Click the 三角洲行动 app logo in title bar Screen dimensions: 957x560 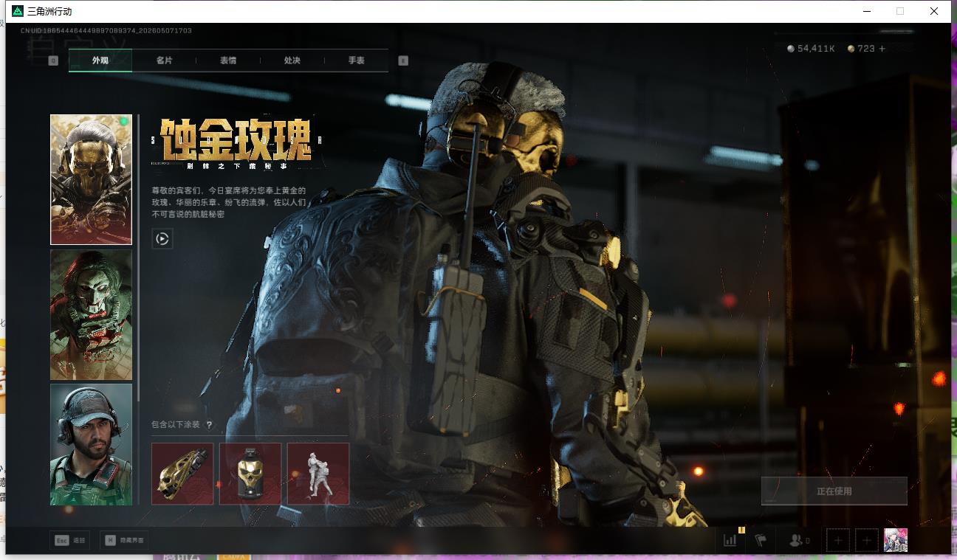coord(18,11)
